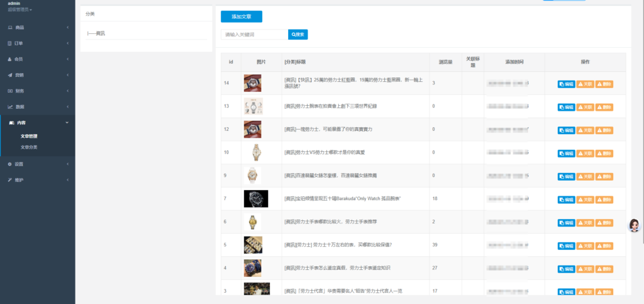This screenshot has width=644, height=304.
Task: Click 关联 for article id 13
Action: [x=586, y=107]
